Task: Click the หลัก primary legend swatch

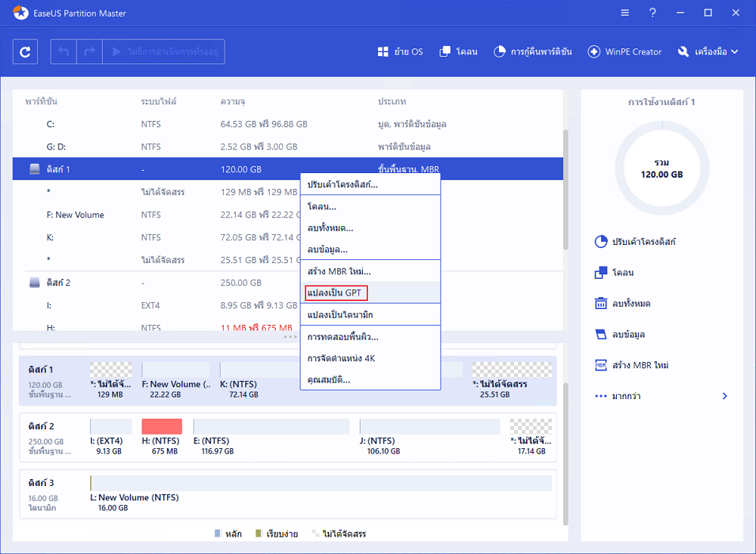Action: tap(218, 534)
